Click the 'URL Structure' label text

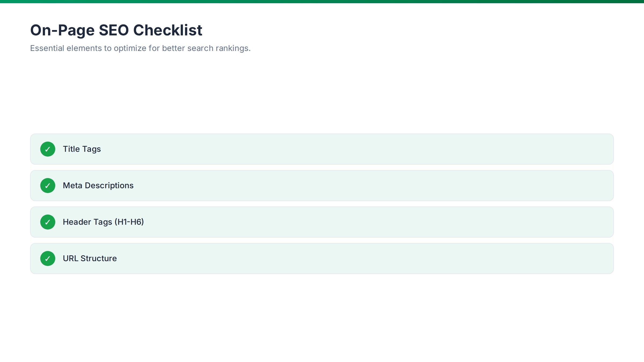(90, 258)
